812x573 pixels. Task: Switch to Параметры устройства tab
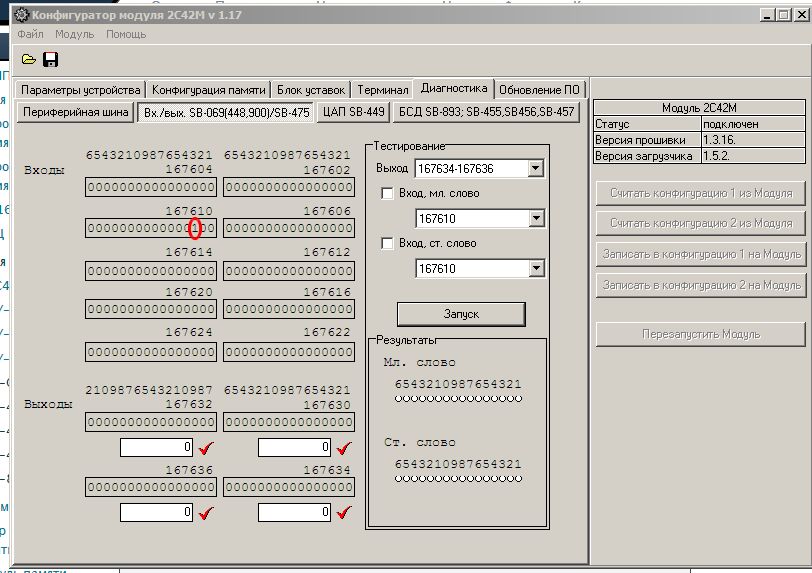[80, 90]
